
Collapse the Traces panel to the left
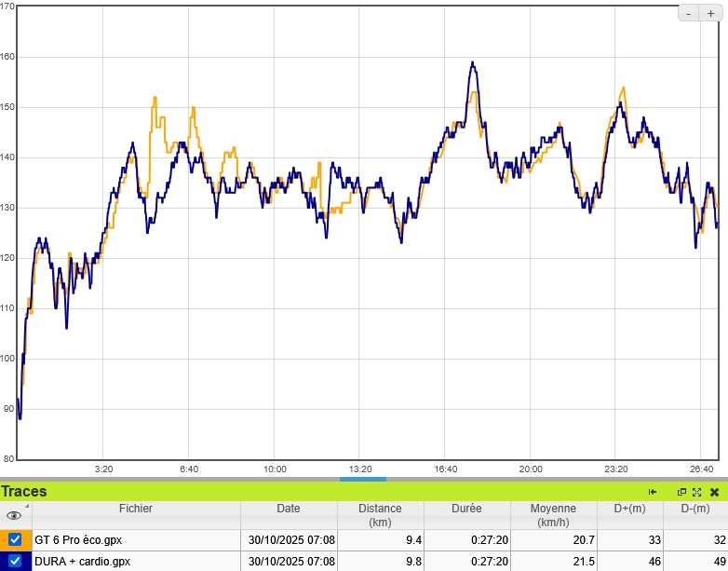[653, 492]
